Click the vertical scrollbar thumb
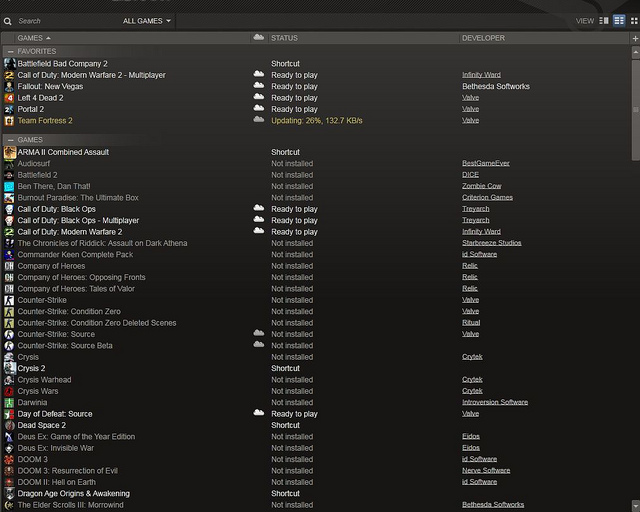Screen dimensions: 640x512 [636, 109]
